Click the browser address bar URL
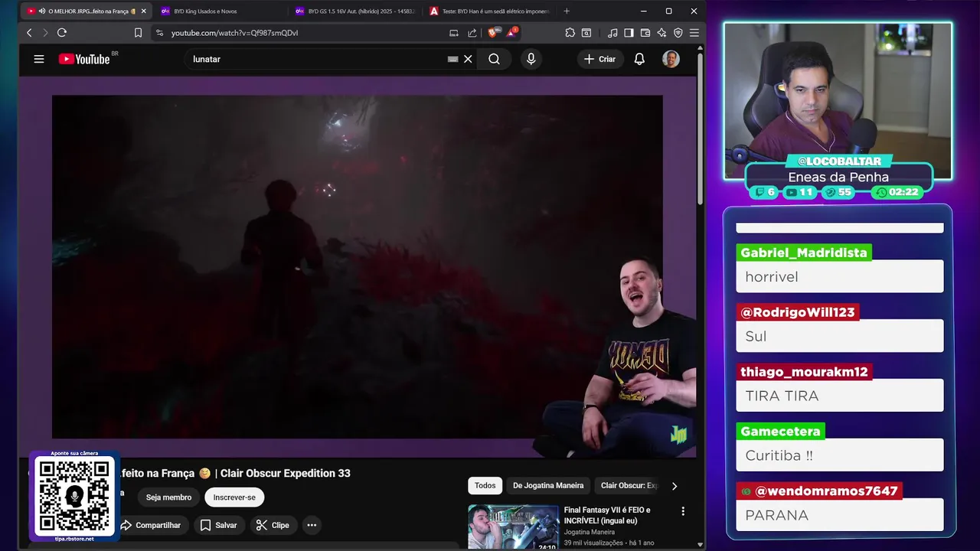The height and width of the screenshot is (551, 980). click(x=234, y=33)
